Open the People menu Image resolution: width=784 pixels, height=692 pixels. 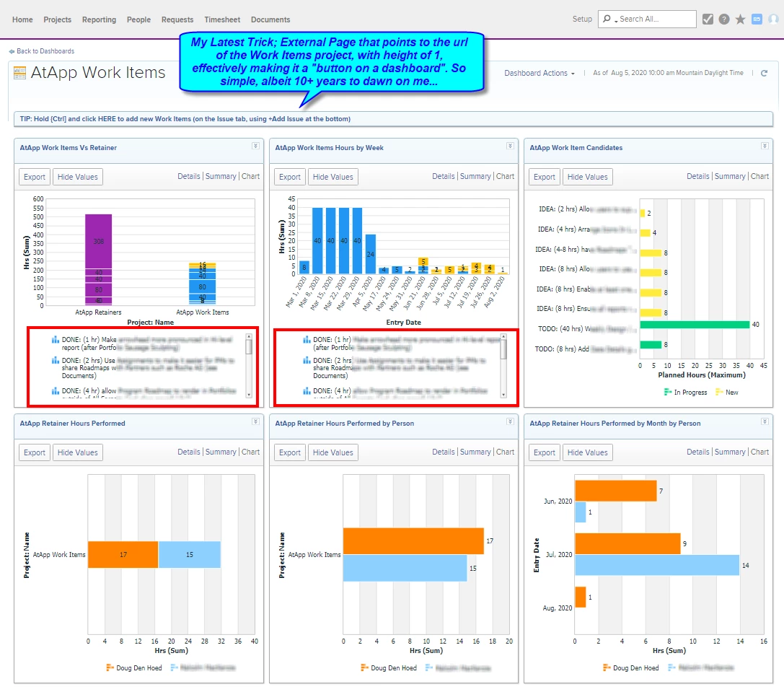(x=138, y=19)
